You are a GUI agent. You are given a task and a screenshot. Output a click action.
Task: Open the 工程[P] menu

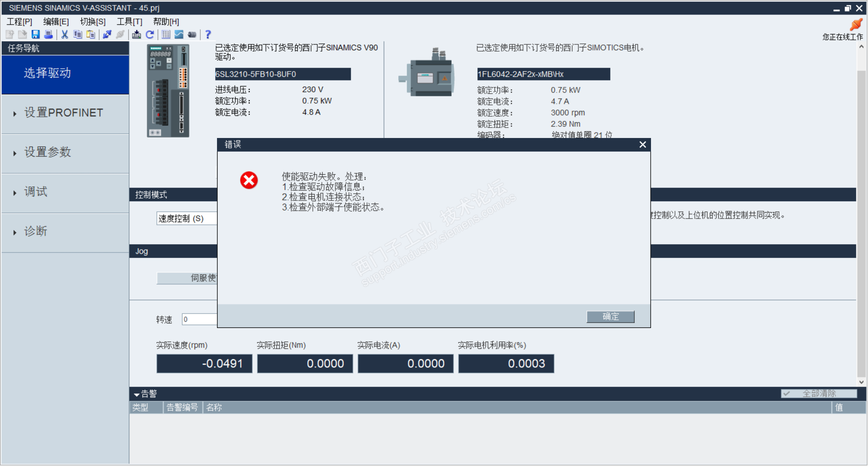click(x=19, y=22)
